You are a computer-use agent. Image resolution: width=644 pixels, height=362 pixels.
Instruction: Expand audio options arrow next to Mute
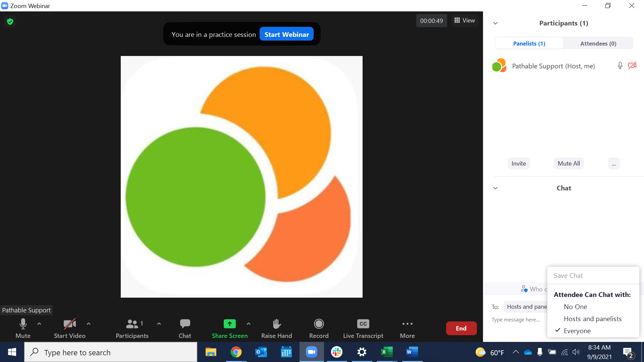(x=39, y=324)
